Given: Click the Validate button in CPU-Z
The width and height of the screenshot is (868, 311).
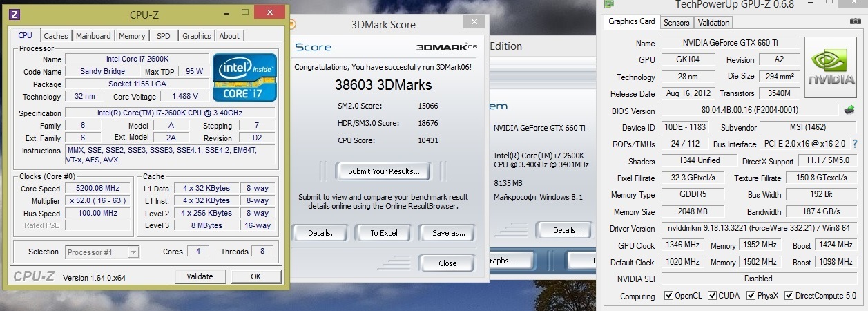Looking at the screenshot, I should [x=200, y=276].
